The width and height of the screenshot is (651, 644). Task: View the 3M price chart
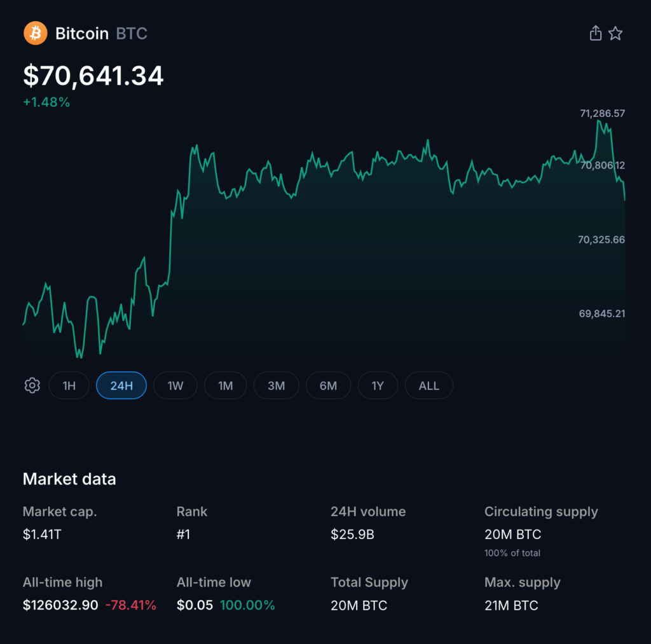coord(277,385)
